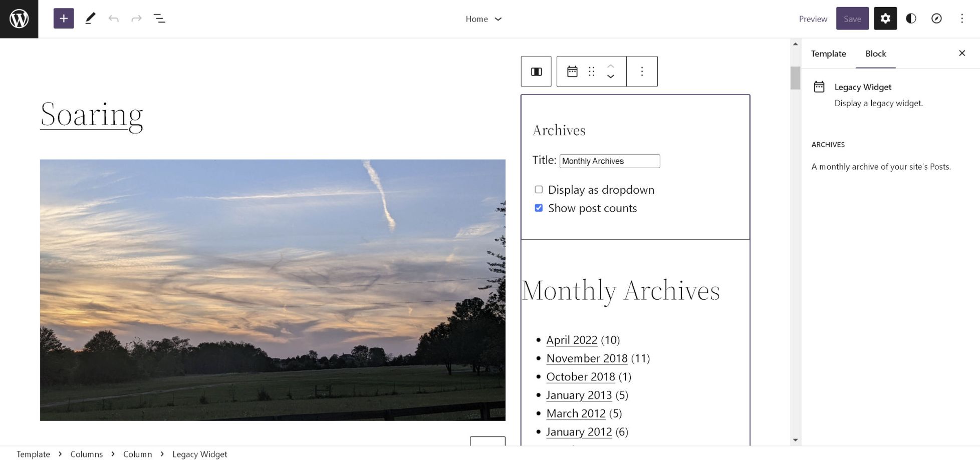Uncheck Show post counts
The width and height of the screenshot is (980, 460).
point(538,208)
